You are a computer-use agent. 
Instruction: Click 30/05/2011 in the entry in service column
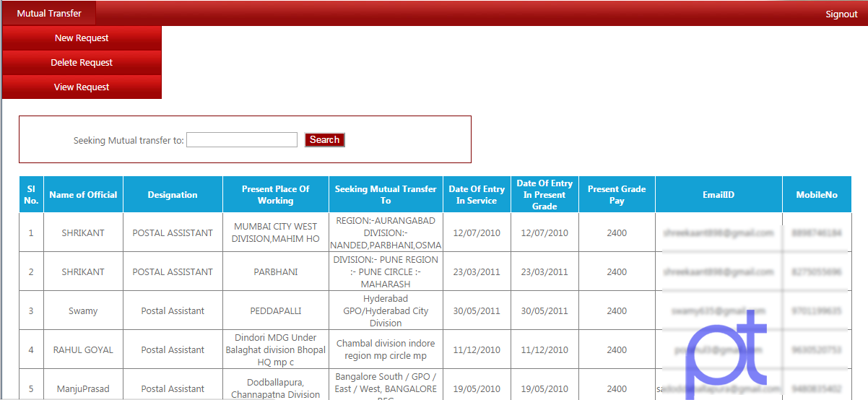[477, 311]
